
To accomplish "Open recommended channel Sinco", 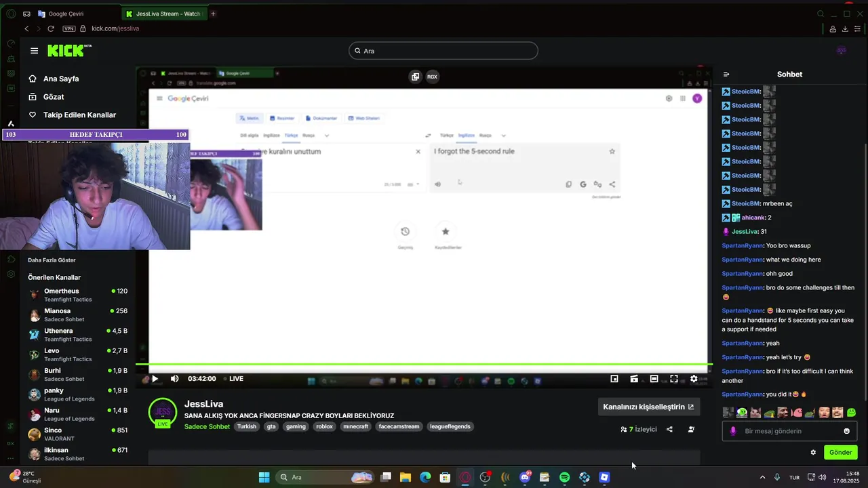I will [77, 434].
